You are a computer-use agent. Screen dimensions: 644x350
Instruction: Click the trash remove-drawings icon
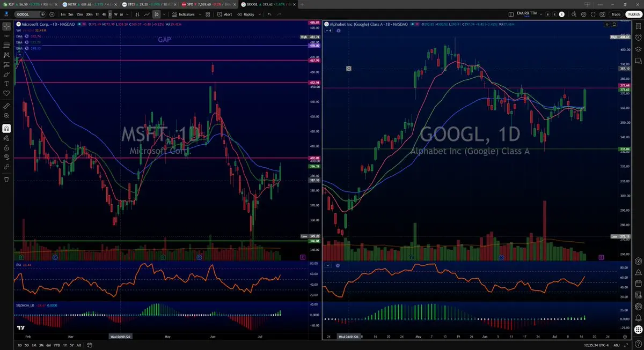[x=6, y=179]
